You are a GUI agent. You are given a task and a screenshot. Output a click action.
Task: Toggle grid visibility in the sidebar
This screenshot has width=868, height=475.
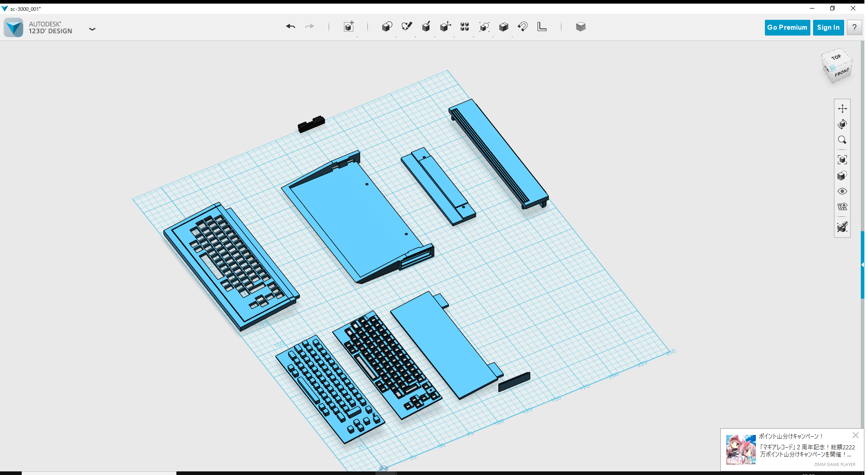[842, 206]
